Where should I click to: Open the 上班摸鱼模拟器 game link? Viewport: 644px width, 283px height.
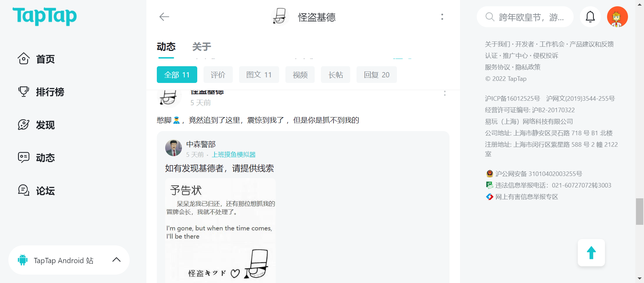233,154
